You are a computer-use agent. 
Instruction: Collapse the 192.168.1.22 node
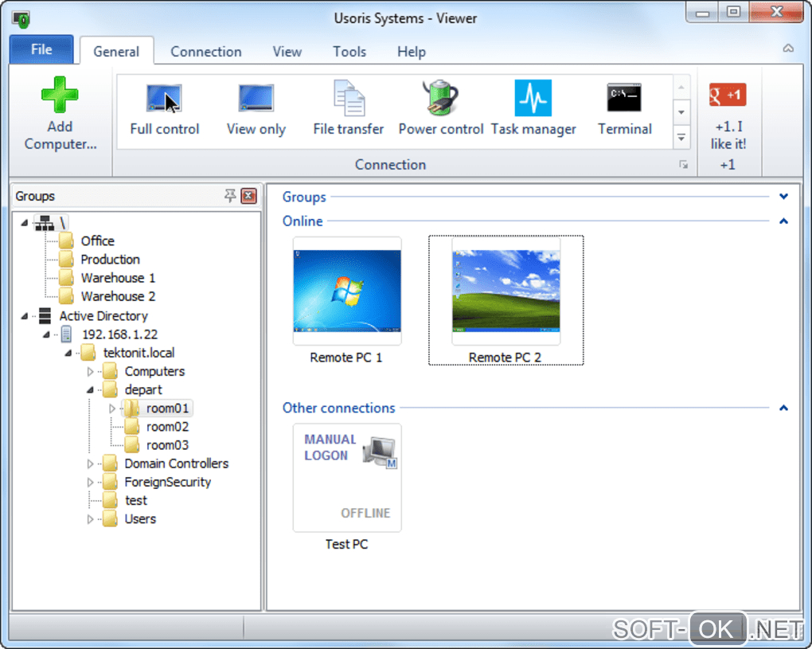click(46, 334)
